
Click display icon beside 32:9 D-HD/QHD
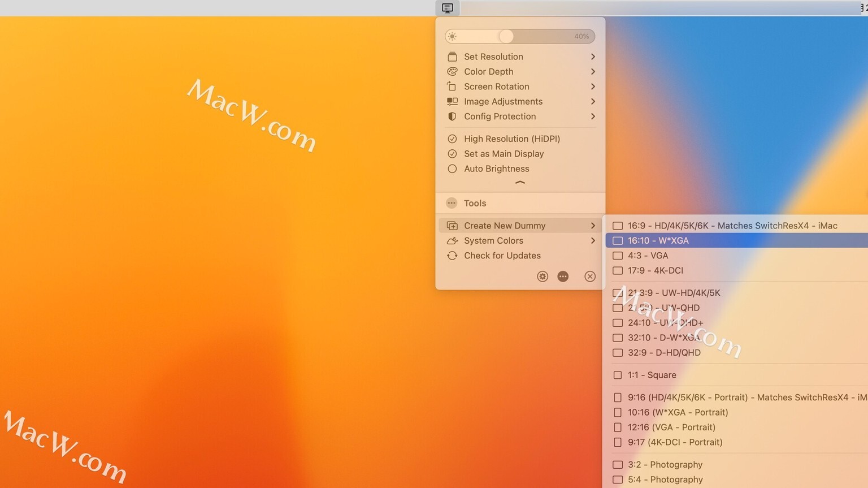618,352
